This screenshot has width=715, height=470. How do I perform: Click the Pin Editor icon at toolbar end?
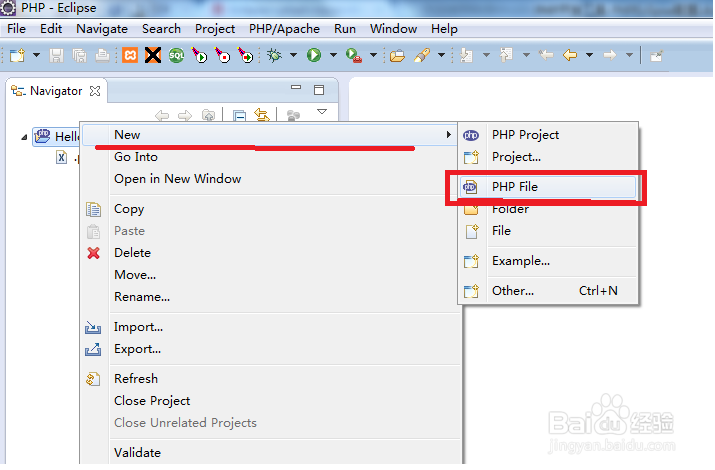[x=656, y=57]
